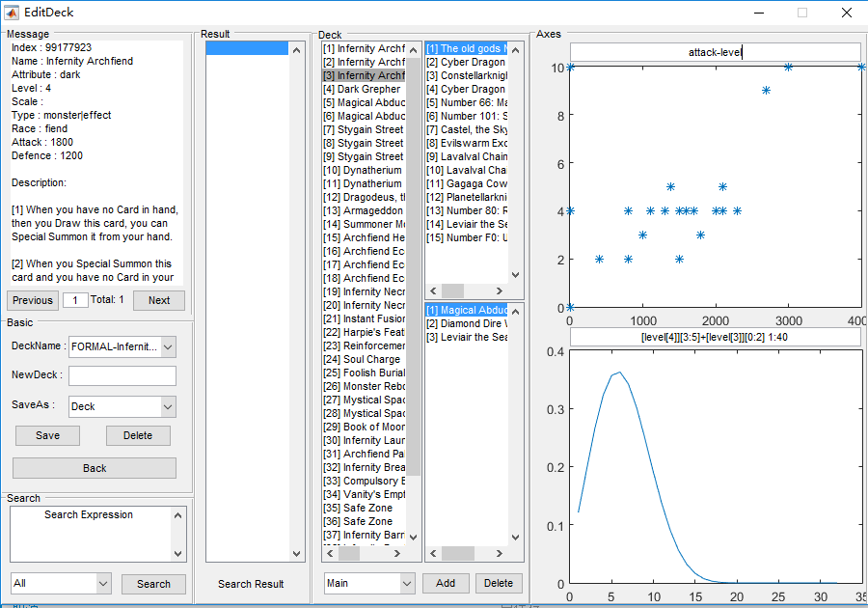
Task: Click extra deck list scroll down arrow
Action: pyautogui.click(x=515, y=275)
